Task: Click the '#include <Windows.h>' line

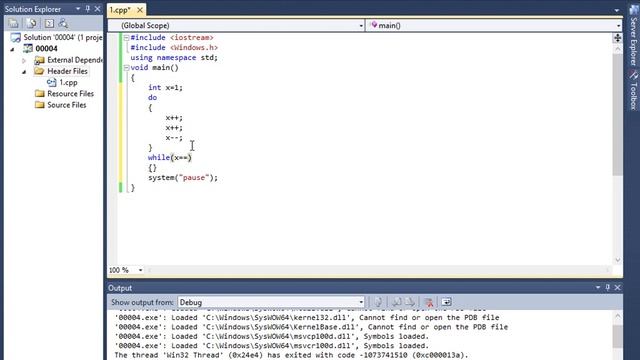Action: click(x=174, y=48)
